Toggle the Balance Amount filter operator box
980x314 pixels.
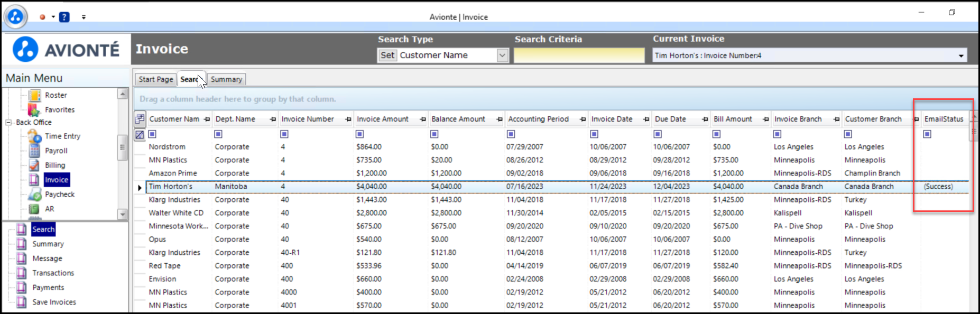tap(434, 134)
